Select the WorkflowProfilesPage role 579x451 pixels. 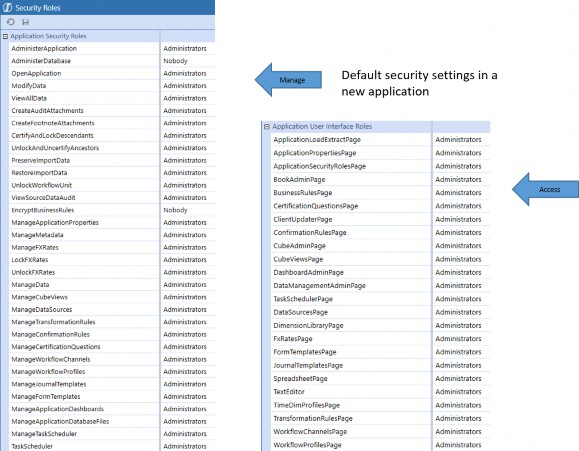coord(307,445)
